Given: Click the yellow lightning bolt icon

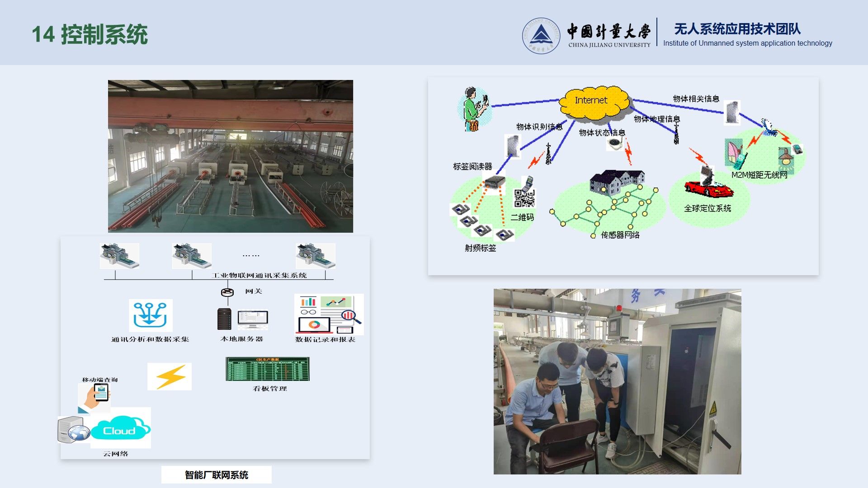Looking at the screenshot, I should click(170, 376).
